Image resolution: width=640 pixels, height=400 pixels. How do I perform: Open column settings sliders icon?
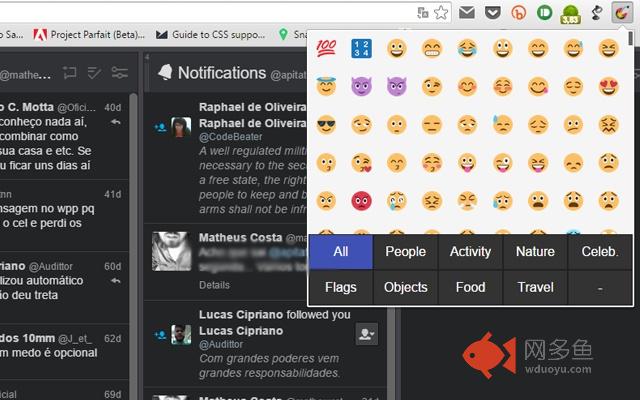tap(120, 72)
